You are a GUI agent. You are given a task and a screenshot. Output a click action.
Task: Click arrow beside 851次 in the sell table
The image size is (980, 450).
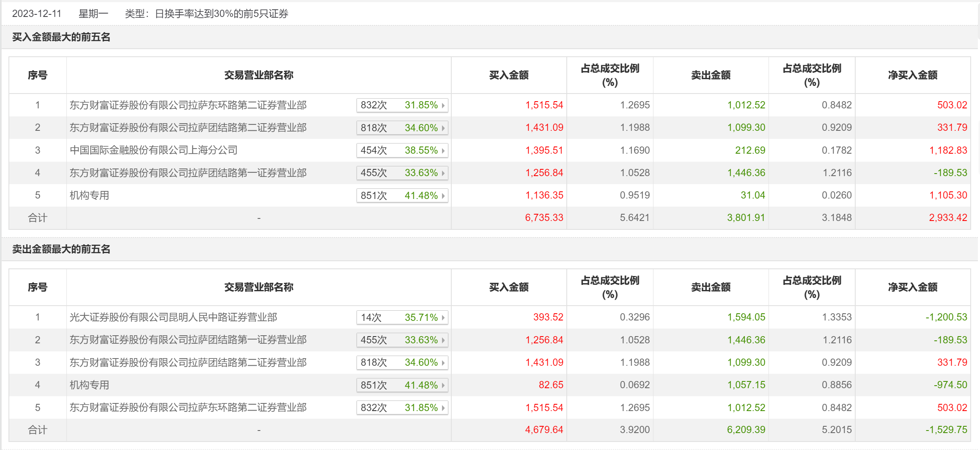[x=443, y=385]
